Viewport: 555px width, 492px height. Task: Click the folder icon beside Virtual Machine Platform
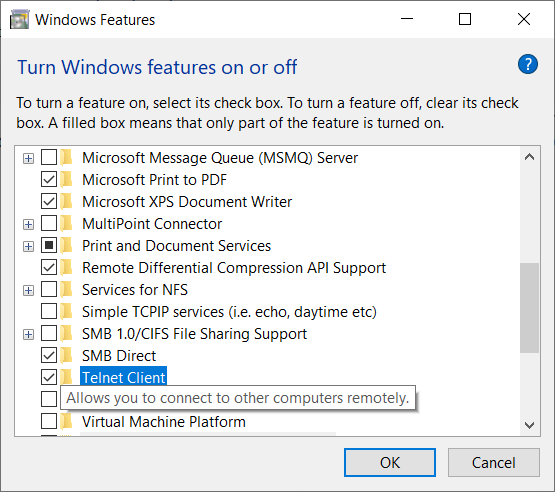pyautogui.click(x=66, y=421)
